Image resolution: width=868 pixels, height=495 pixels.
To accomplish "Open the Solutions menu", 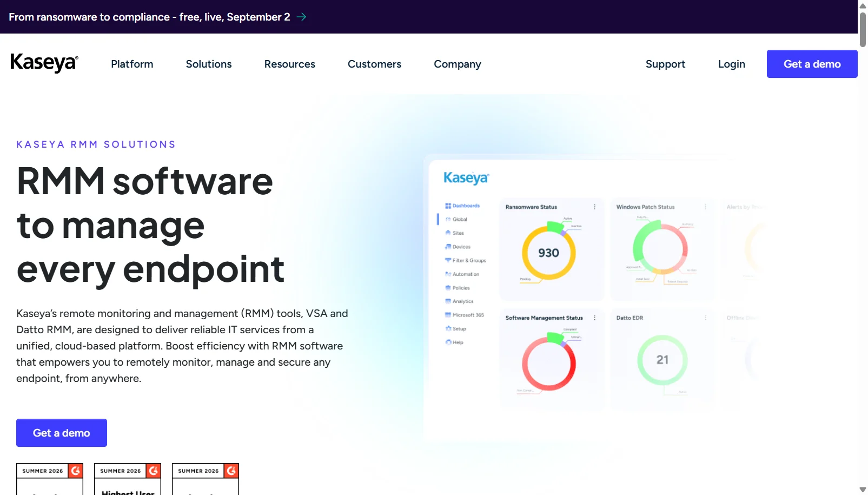I will [209, 64].
